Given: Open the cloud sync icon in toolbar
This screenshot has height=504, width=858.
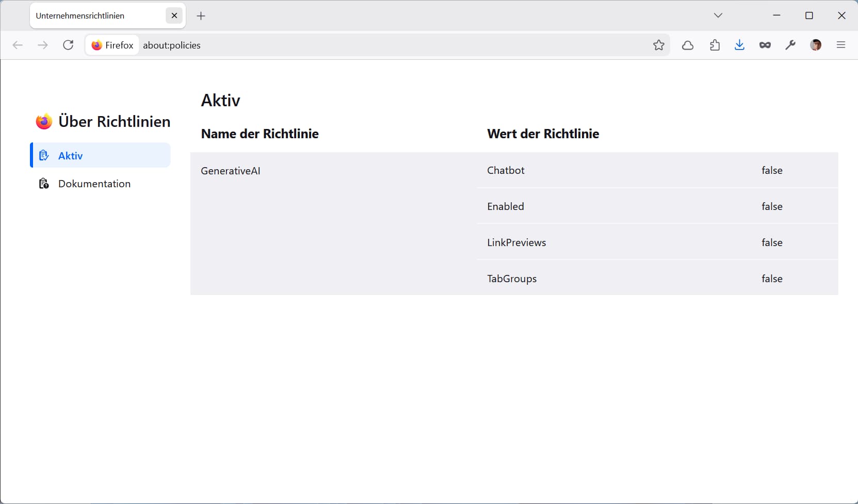Looking at the screenshot, I should tap(688, 45).
